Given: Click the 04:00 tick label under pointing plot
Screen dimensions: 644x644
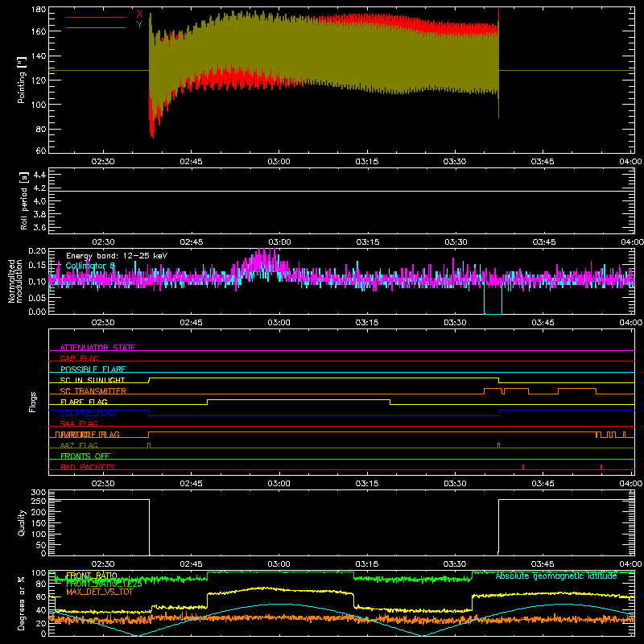Looking at the screenshot, I should [631, 162].
